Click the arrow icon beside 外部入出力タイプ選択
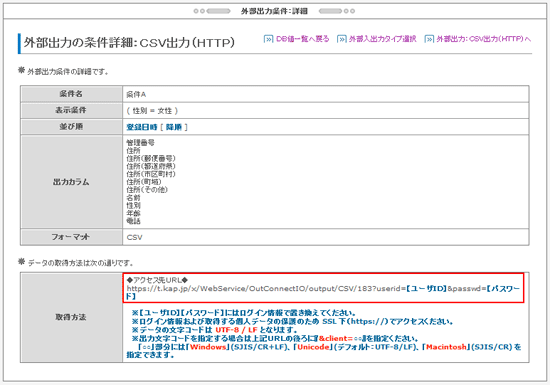Screen dimensions: 550x385 342,39
